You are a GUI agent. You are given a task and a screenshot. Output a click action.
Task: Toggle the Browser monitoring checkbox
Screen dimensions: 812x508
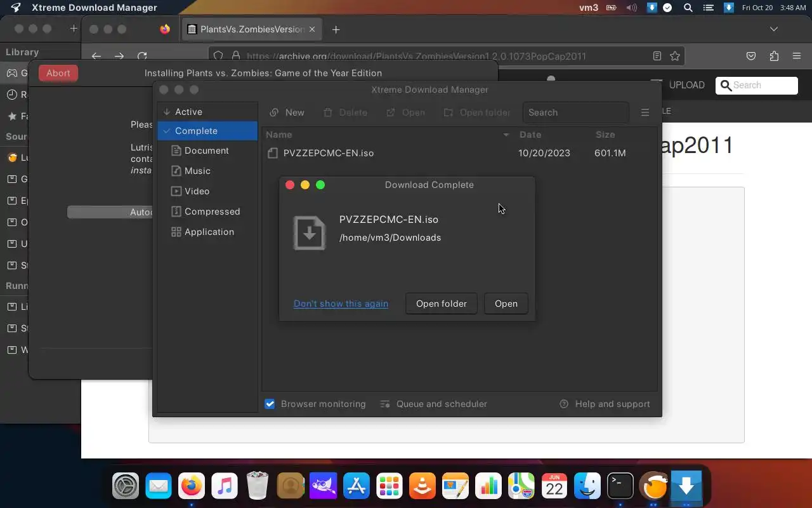click(270, 404)
